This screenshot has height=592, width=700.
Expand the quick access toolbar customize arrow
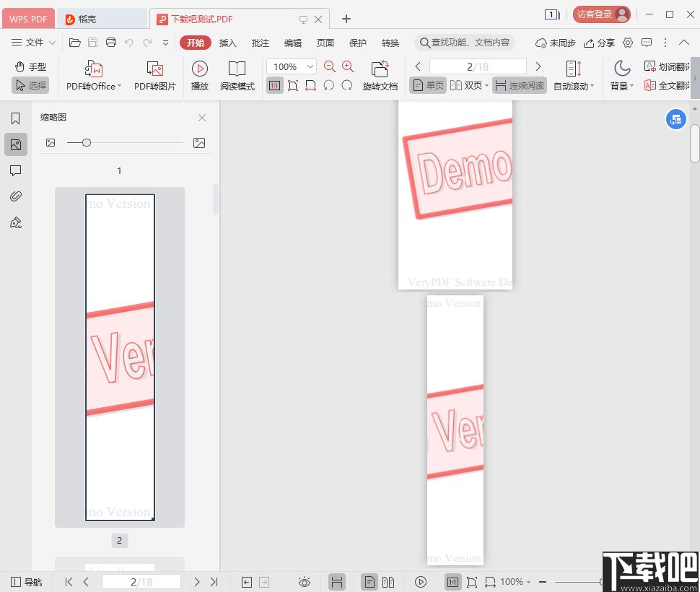(166, 43)
